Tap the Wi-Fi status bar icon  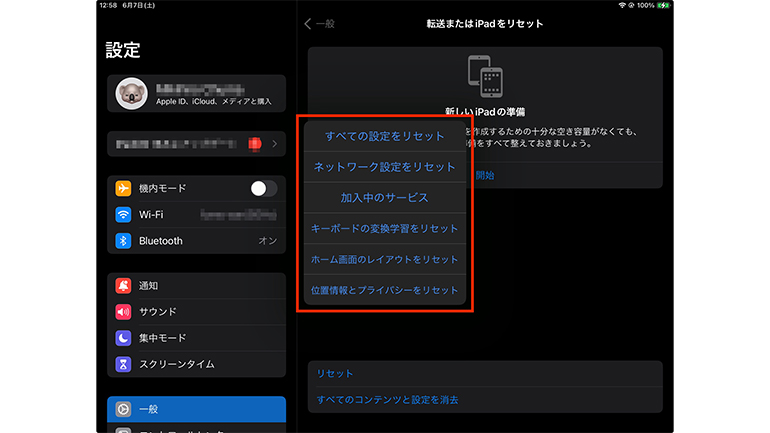tap(622, 5)
